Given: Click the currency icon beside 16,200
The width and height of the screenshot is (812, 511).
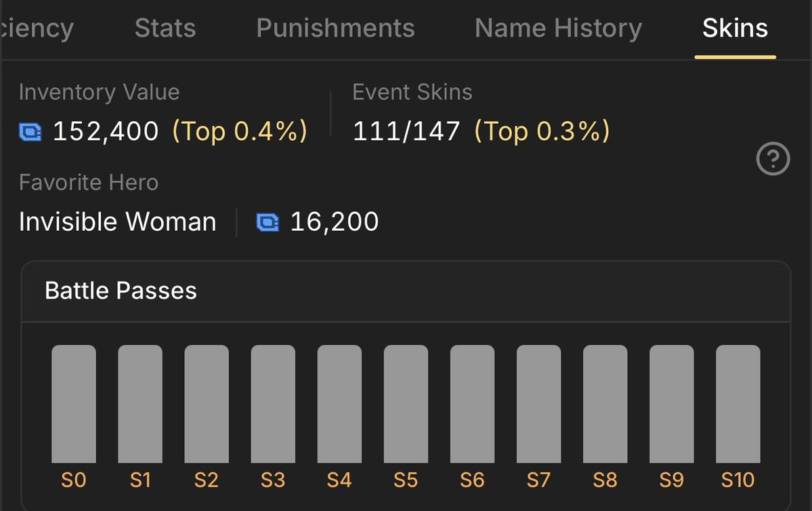Looking at the screenshot, I should coord(268,223).
